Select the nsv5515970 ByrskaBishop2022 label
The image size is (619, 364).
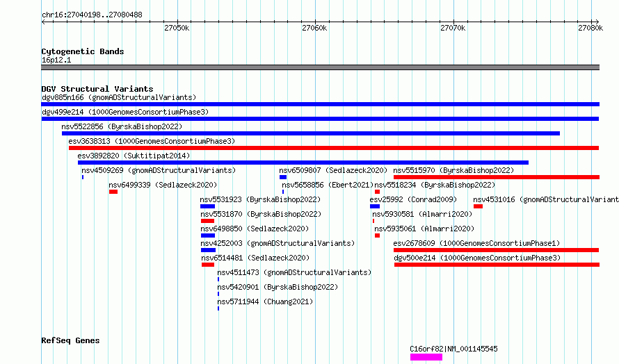click(x=453, y=170)
